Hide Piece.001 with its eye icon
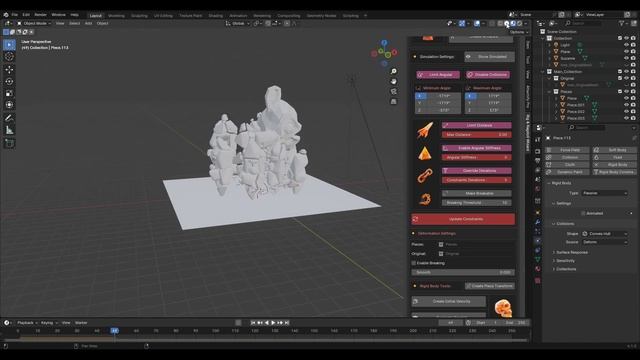The image size is (640, 360). (626, 105)
